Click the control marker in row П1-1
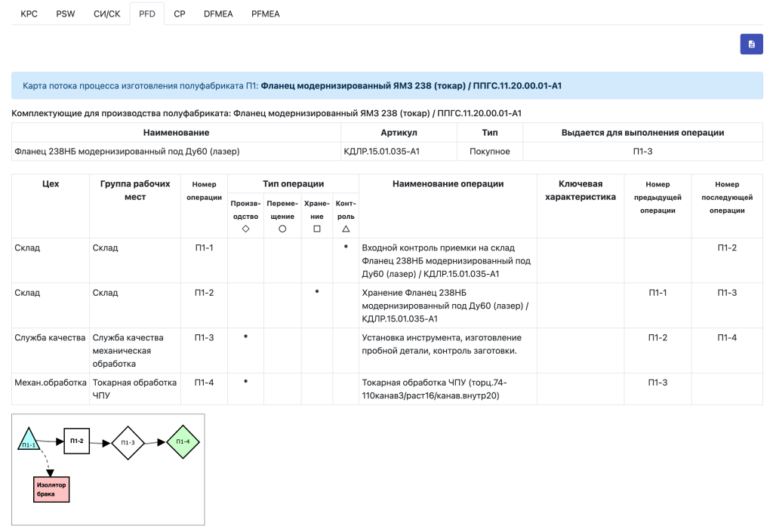The image size is (773, 532). tap(346, 247)
